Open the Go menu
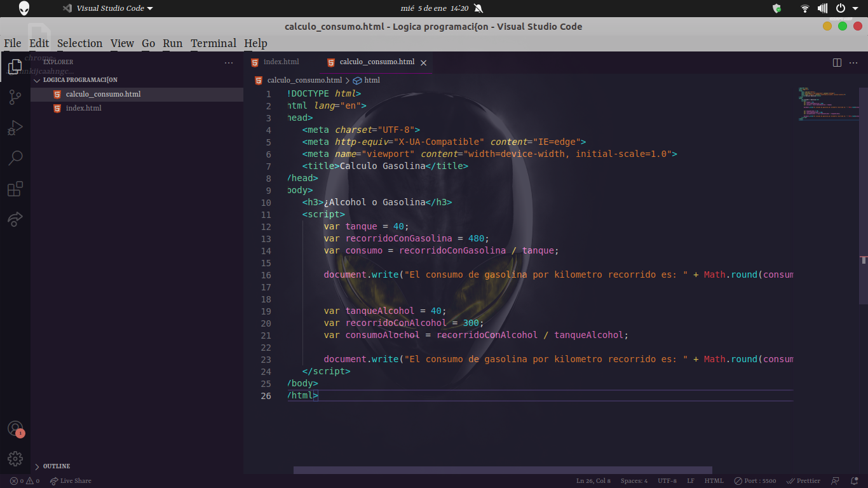Viewport: 868px width, 488px height. [148, 43]
